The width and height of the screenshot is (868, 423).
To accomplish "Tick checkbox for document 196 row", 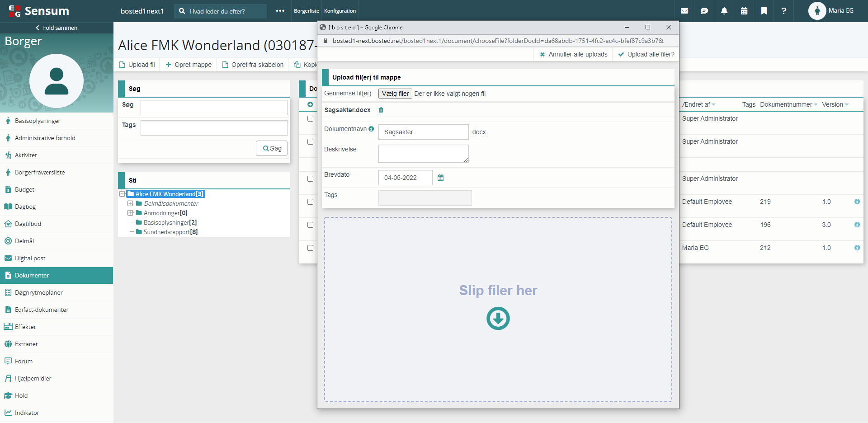I will pyautogui.click(x=310, y=225).
